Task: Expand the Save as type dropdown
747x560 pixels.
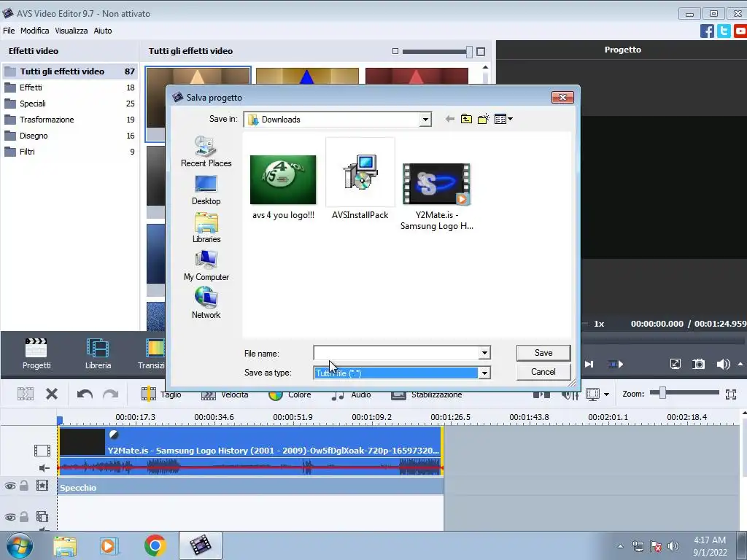Action: (484, 373)
